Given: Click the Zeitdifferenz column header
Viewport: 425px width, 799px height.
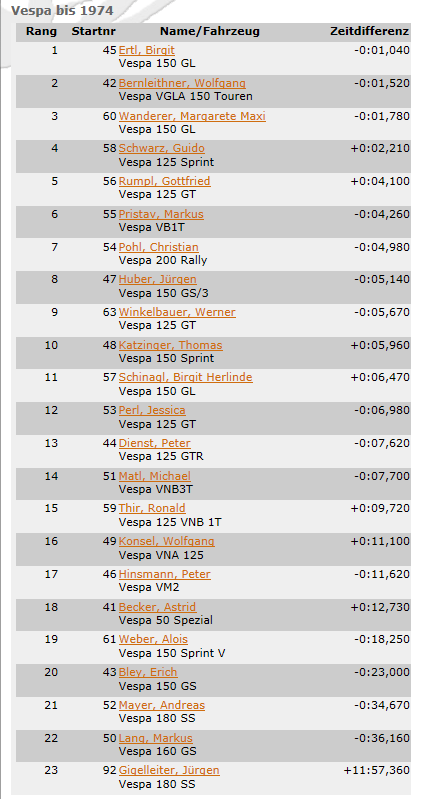Looking at the screenshot, I should point(369,32).
